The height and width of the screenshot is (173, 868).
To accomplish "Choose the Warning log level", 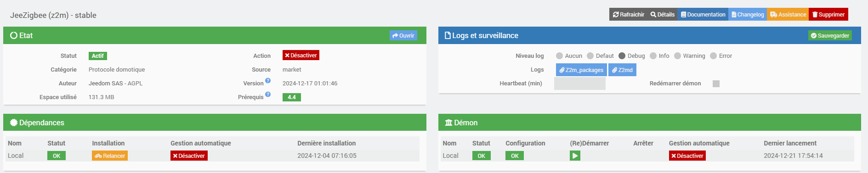I will [x=677, y=56].
